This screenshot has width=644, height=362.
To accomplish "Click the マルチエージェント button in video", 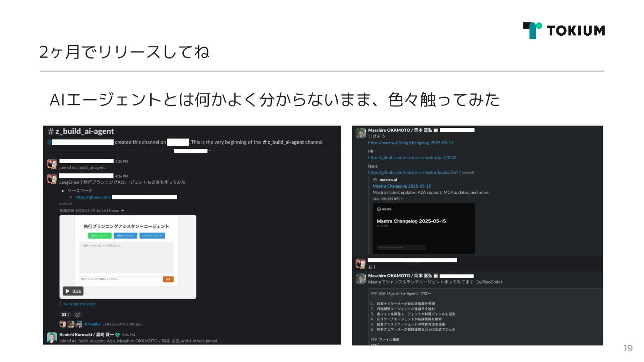I will pos(152,236).
